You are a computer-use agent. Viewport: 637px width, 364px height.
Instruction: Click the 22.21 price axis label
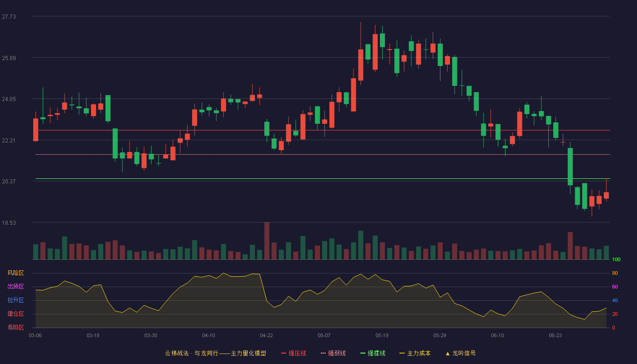pos(9,140)
